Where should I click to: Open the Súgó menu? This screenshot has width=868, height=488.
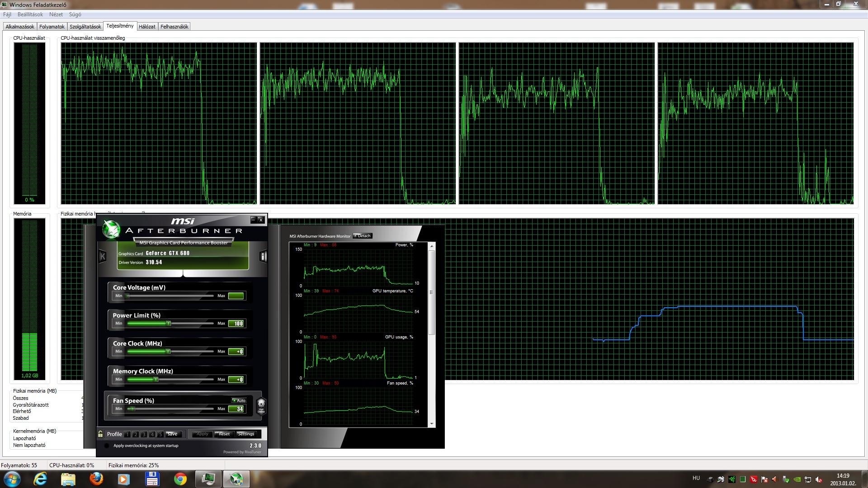tap(75, 14)
